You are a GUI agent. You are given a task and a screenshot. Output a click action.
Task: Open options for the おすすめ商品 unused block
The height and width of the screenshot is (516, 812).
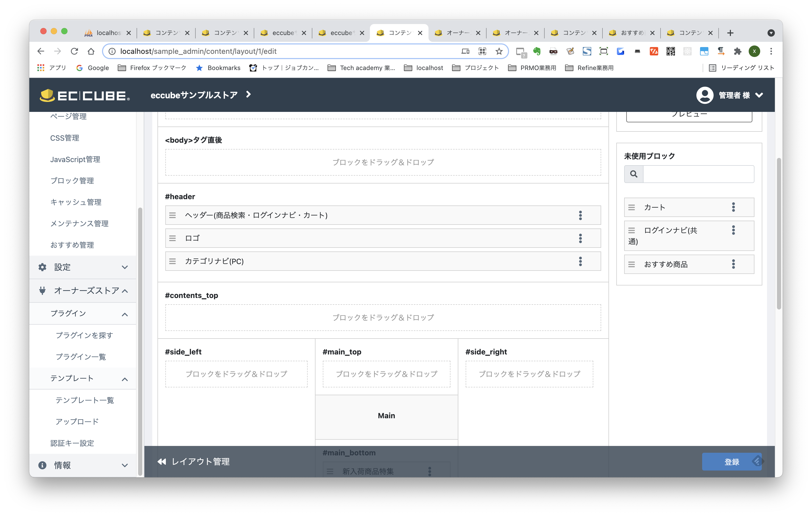tap(734, 264)
